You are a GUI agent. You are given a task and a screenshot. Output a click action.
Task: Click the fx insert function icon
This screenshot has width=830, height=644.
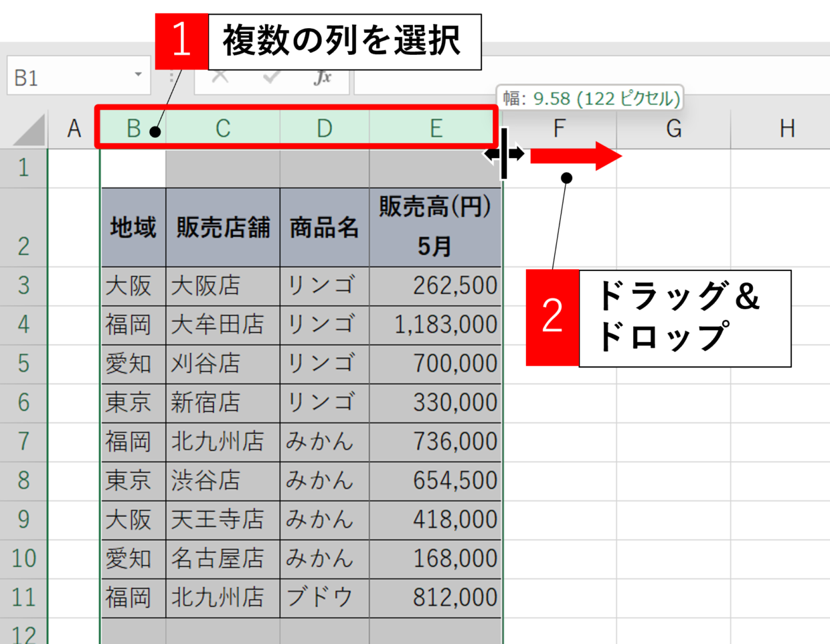pyautogui.click(x=323, y=78)
